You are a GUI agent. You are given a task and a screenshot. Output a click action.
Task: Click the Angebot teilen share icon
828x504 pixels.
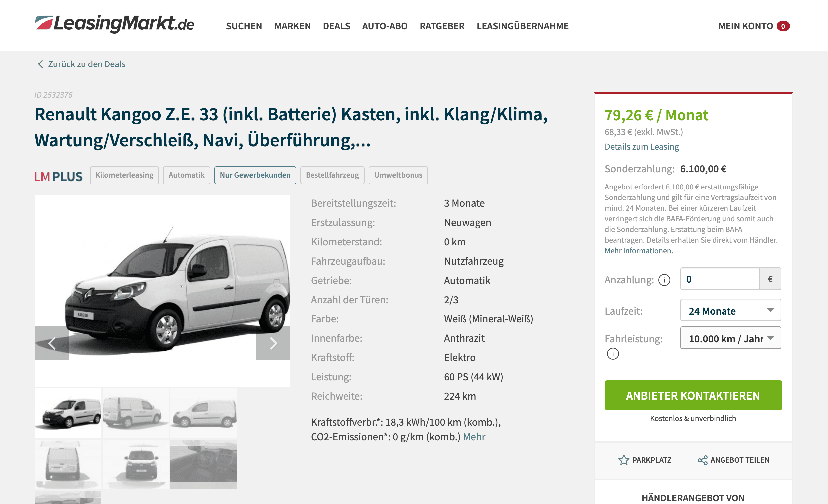702,460
